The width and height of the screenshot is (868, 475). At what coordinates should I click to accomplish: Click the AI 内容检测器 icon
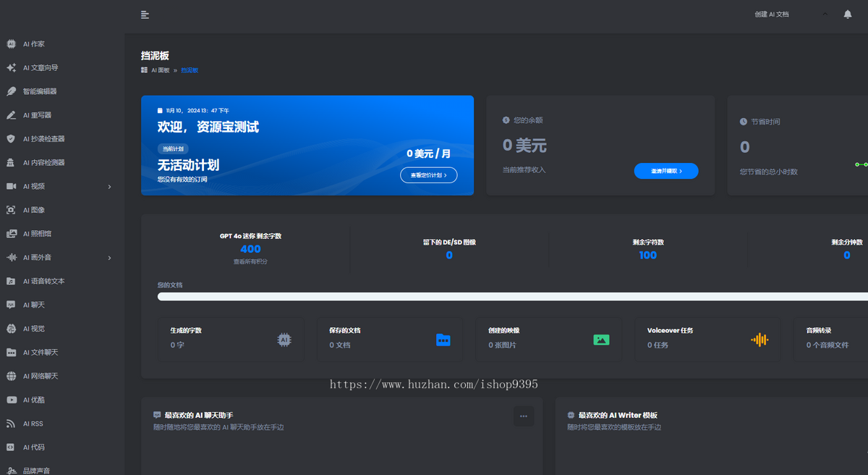tap(11, 163)
